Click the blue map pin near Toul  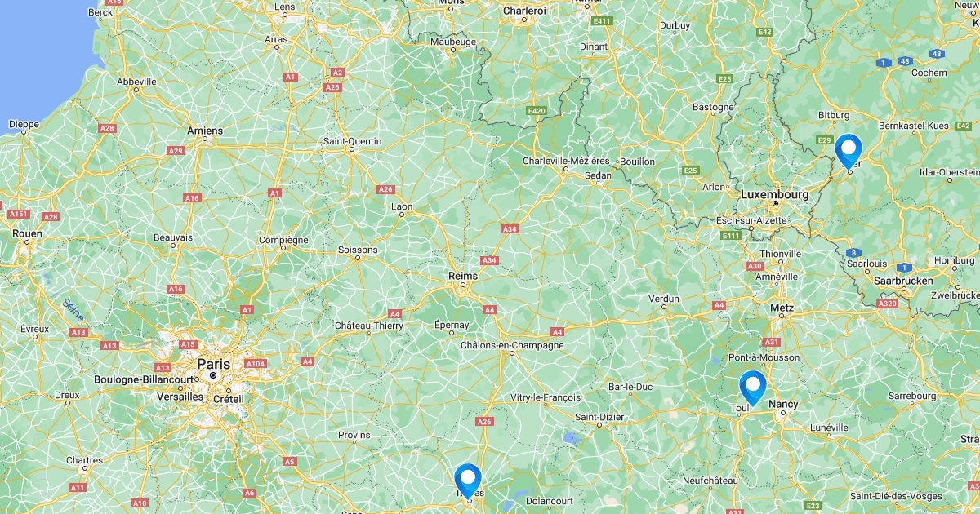752,388
